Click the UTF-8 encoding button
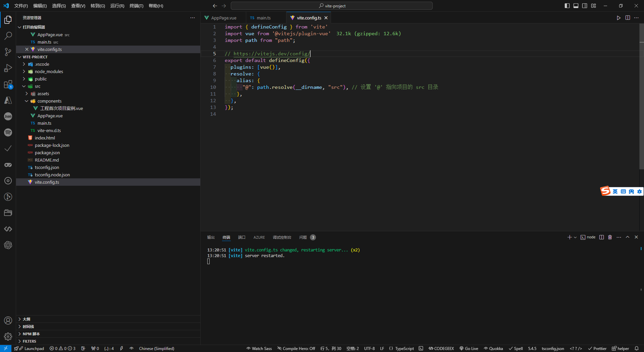The image size is (644, 352). point(369,349)
